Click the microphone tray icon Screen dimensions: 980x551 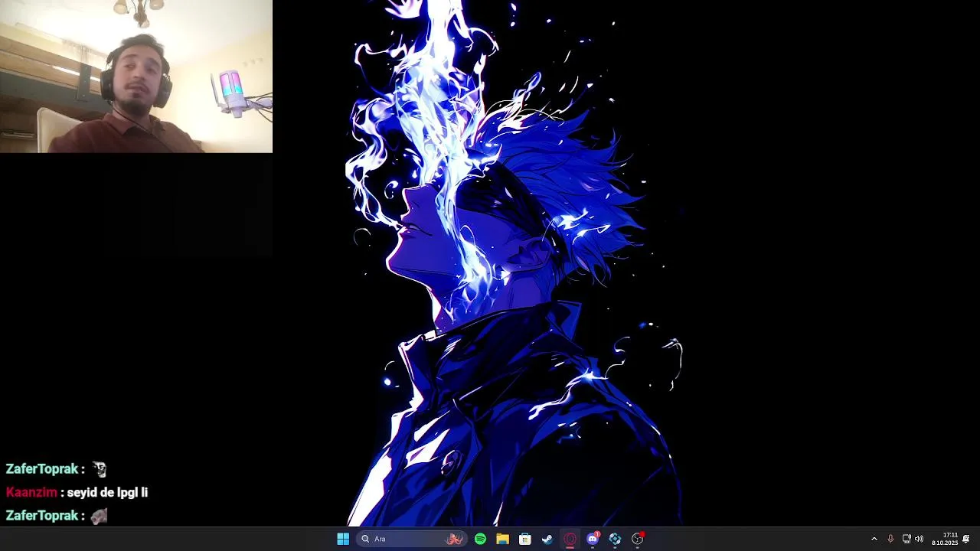(890, 539)
